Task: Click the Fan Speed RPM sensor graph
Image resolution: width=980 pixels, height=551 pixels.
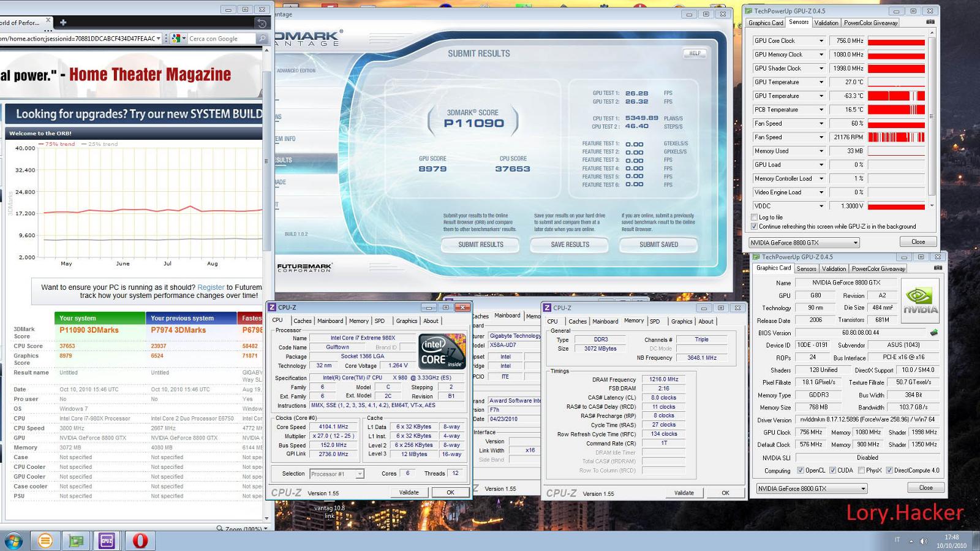Action: [896, 137]
